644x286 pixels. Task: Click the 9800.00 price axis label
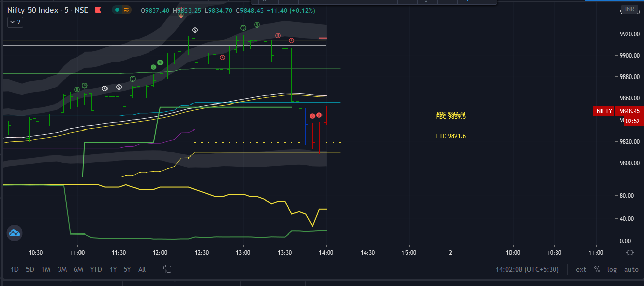coord(629,163)
